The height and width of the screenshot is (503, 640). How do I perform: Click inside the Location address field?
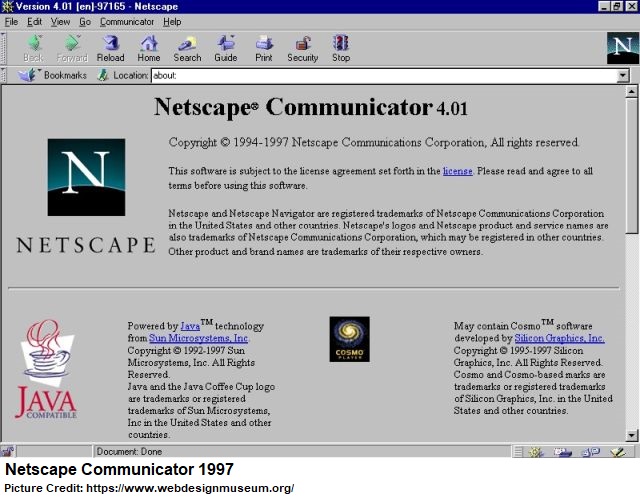point(380,76)
